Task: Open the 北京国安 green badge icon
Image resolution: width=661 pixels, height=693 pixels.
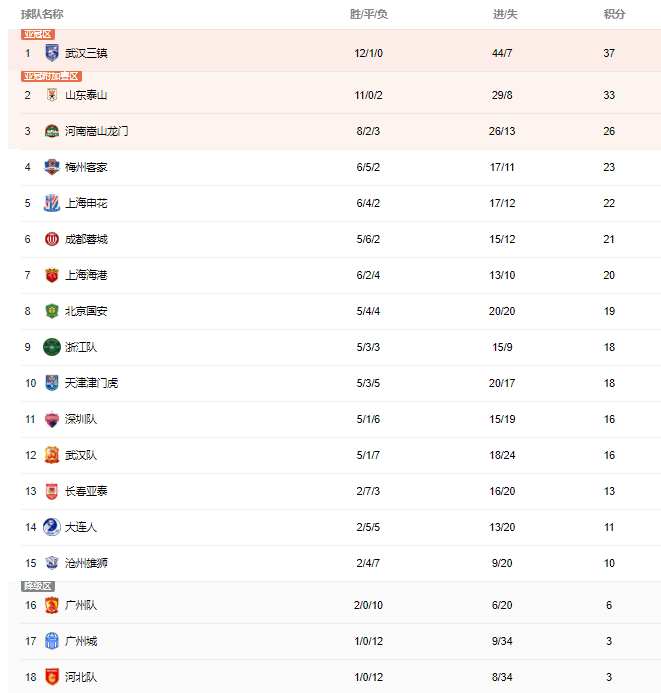Action: pyautogui.click(x=52, y=311)
